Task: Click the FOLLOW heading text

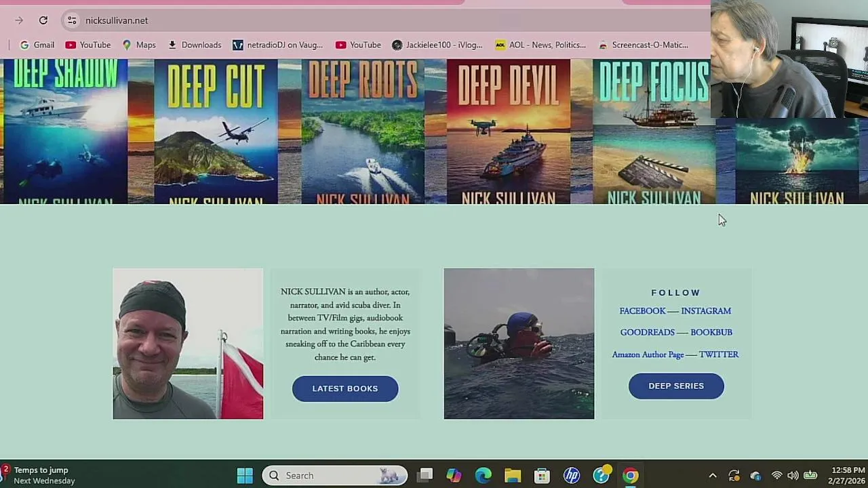Action: point(676,293)
